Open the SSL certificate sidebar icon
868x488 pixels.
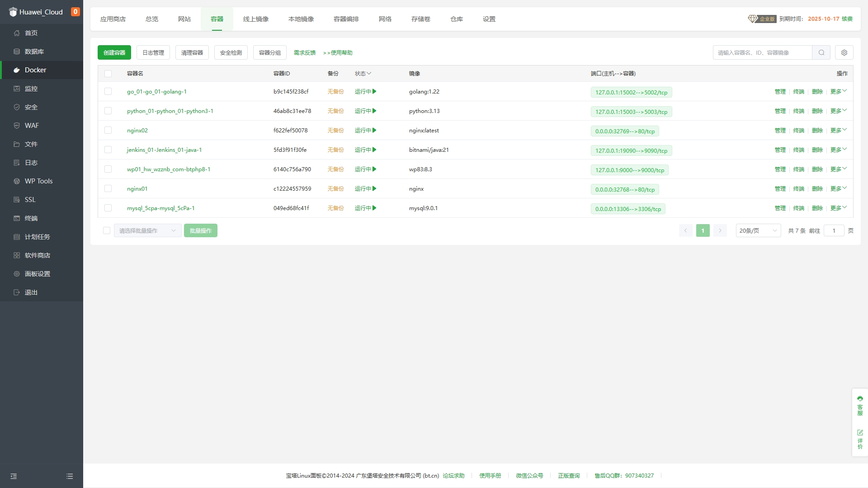tap(17, 200)
